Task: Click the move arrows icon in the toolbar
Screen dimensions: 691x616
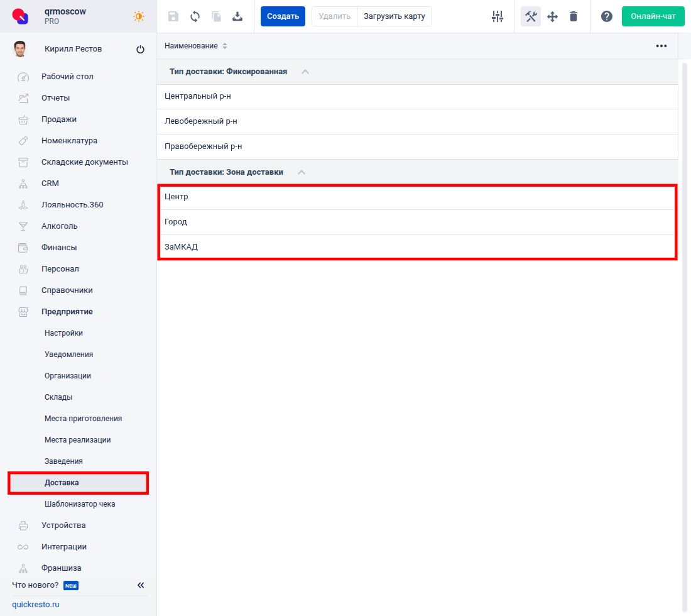Action: pyautogui.click(x=552, y=16)
